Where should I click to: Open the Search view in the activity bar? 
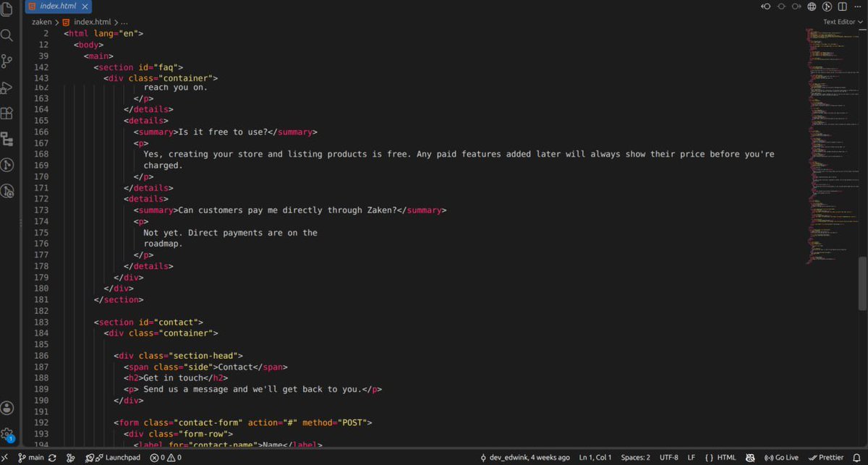7,35
